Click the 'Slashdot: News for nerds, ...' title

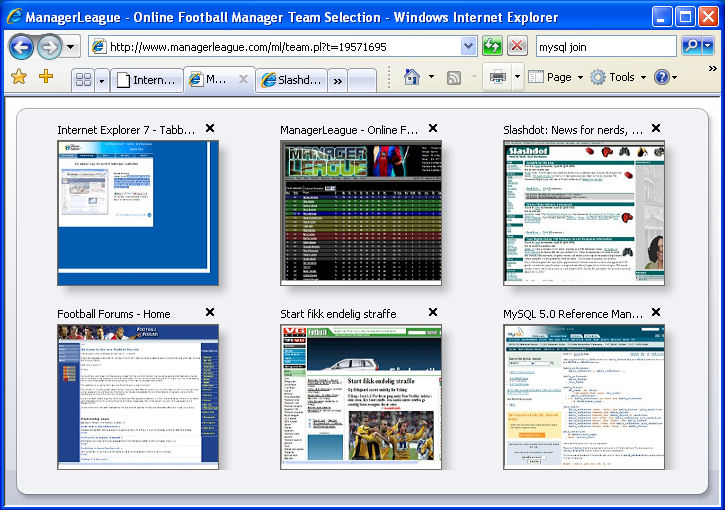573,130
